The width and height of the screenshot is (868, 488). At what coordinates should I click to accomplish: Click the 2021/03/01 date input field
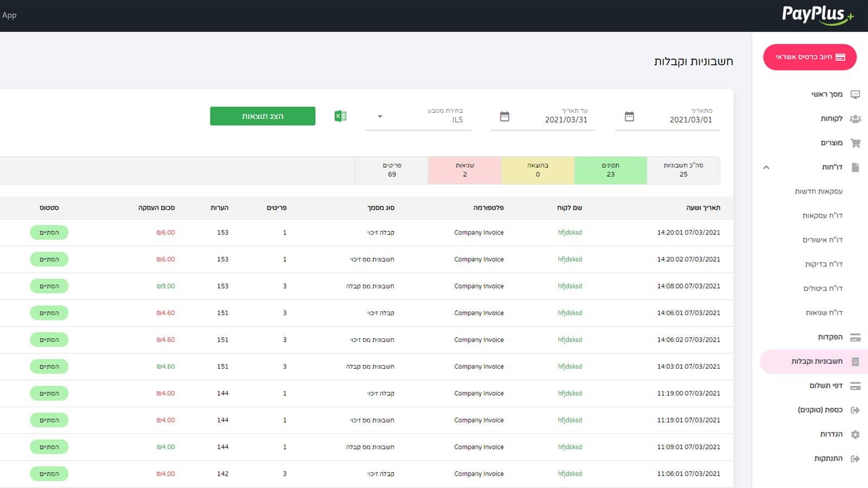[x=686, y=120]
